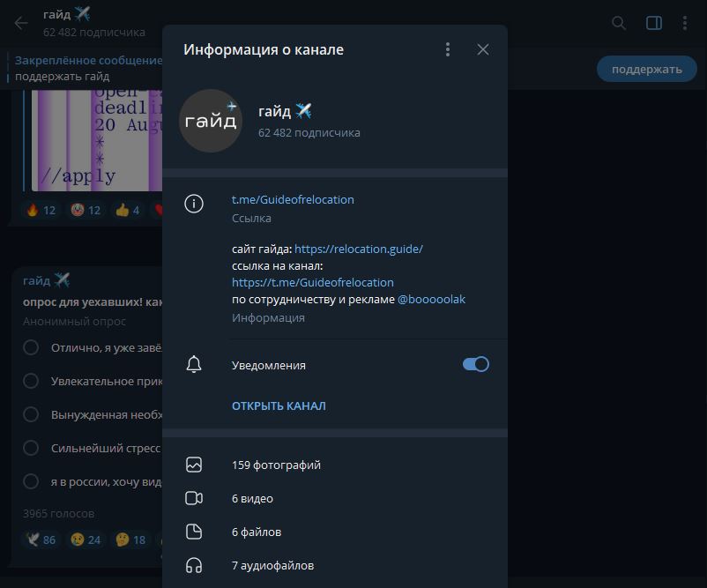Open the https://relocation.guide/ website link
Screen dimensions: 707x588
[359, 249]
